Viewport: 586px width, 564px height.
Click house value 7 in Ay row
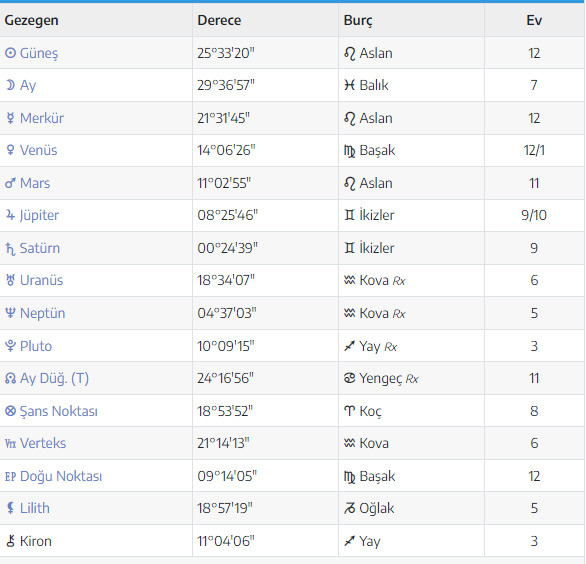pyautogui.click(x=534, y=85)
